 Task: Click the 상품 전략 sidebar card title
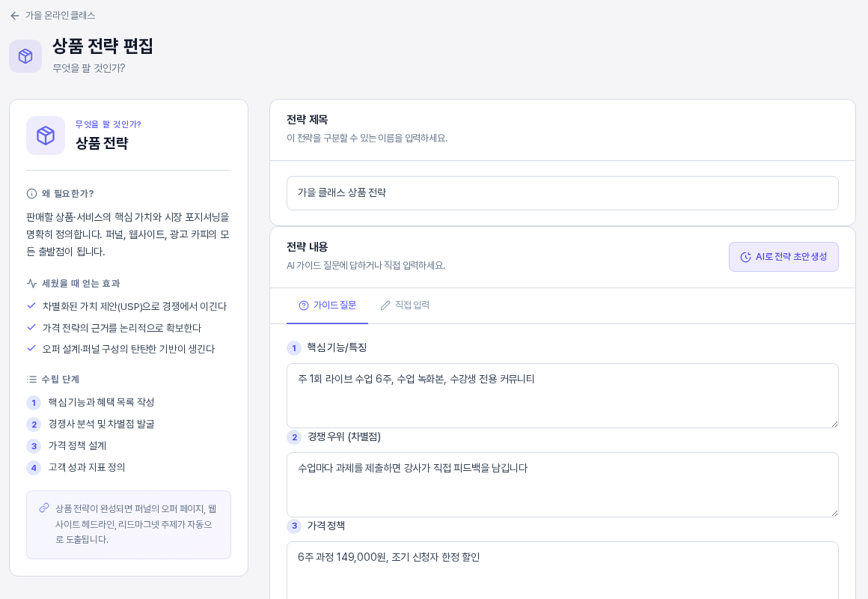(x=102, y=144)
